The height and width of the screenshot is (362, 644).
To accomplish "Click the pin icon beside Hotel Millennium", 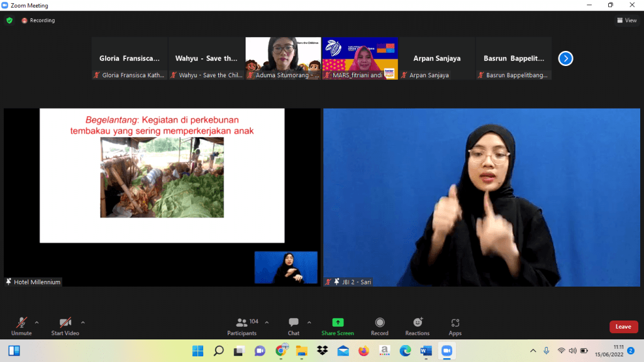I will pyautogui.click(x=9, y=282).
